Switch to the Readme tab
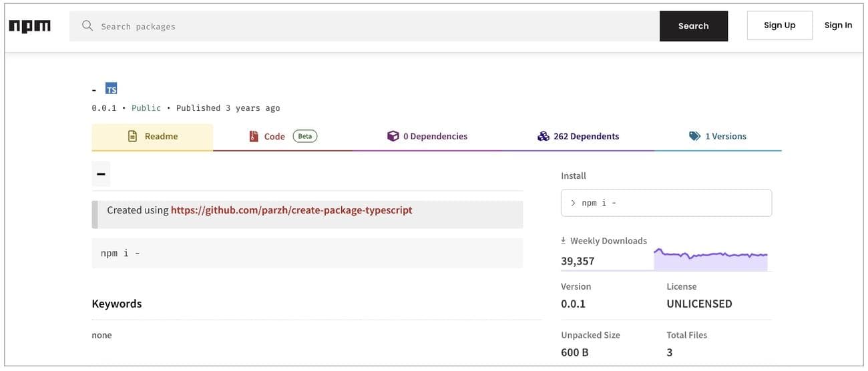 tap(152, 137)
